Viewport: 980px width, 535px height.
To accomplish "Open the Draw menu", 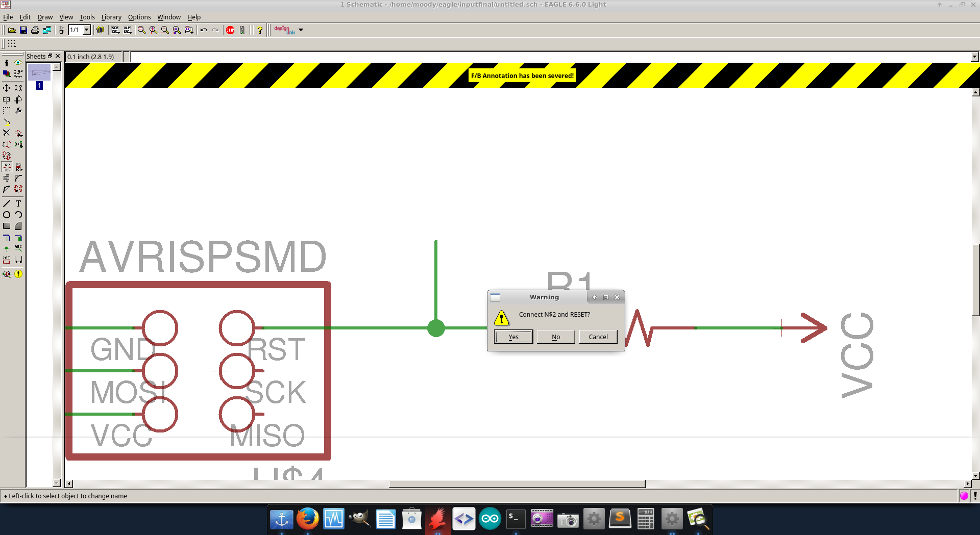I will pyautogui.click(x=45, y=17).
